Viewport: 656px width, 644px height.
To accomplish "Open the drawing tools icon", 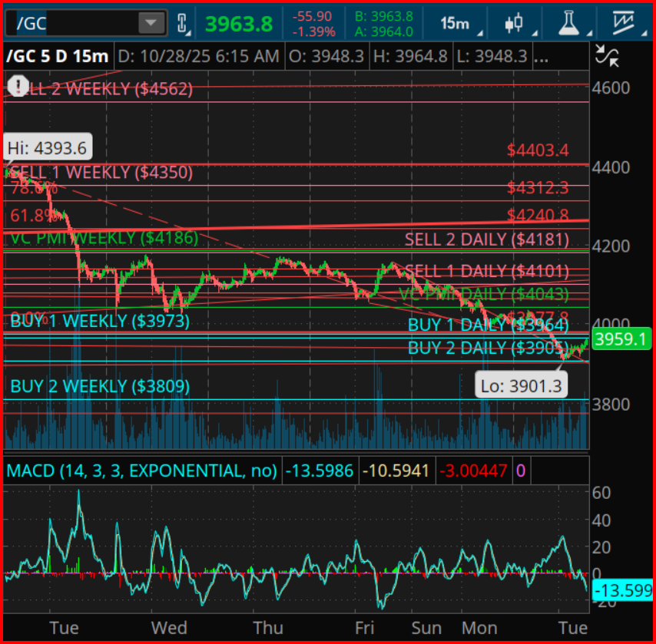I will (624, 22).
